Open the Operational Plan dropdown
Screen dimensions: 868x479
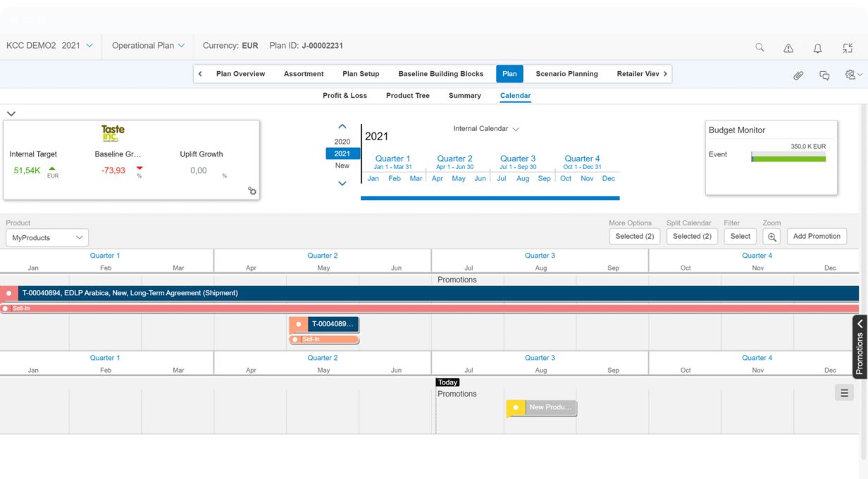tap(148, 46)
